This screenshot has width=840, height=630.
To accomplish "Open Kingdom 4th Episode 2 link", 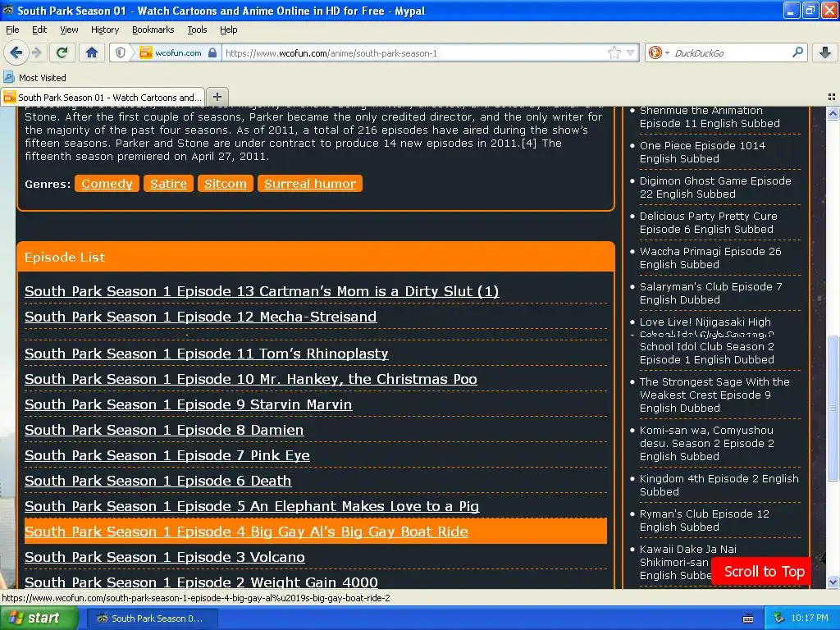I will [x=719, y=485].
